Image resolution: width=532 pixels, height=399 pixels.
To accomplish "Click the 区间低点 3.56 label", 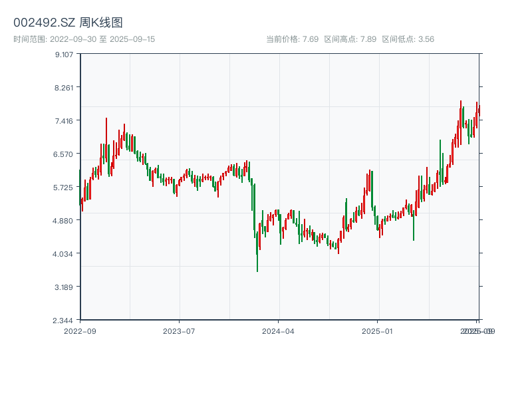I will pyautogui.click(x=408, y=39).
